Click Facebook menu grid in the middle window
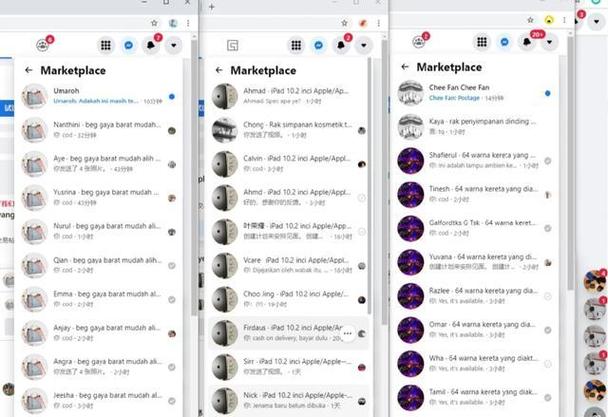608x417 pixels. tap(295, 45)
